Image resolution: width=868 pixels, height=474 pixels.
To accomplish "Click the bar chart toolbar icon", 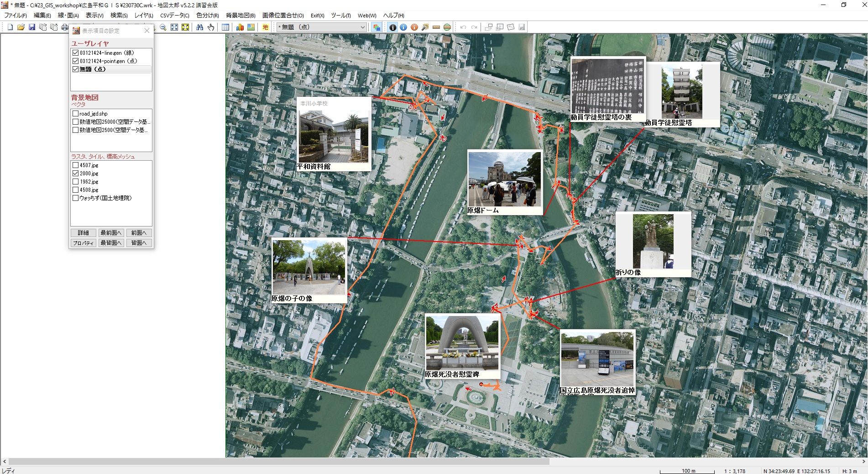I will [240, 27].
